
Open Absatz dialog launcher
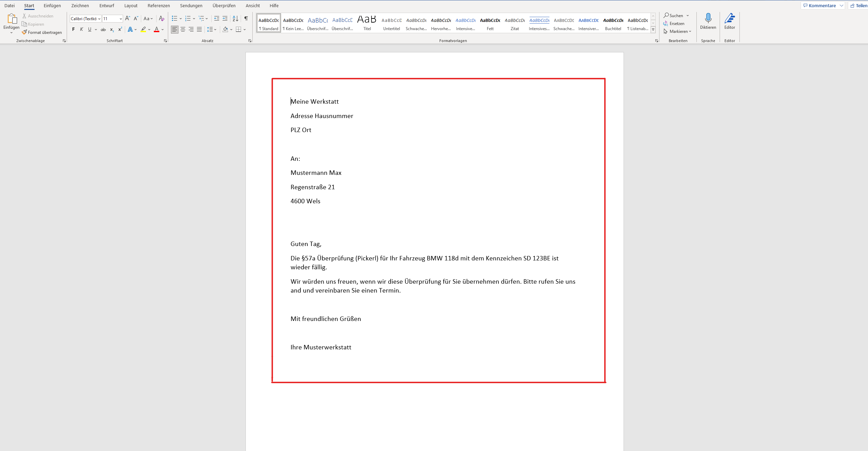point(250,41)
